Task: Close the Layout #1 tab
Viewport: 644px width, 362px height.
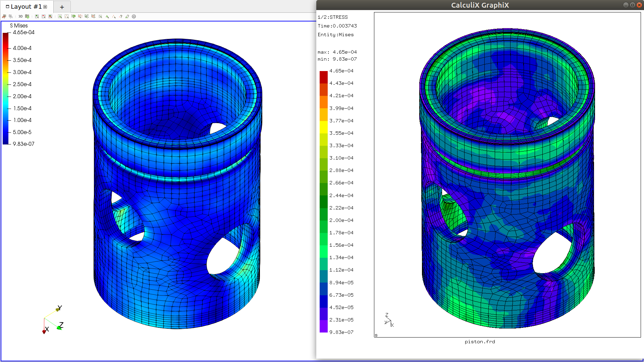Action: coord(45,7)
